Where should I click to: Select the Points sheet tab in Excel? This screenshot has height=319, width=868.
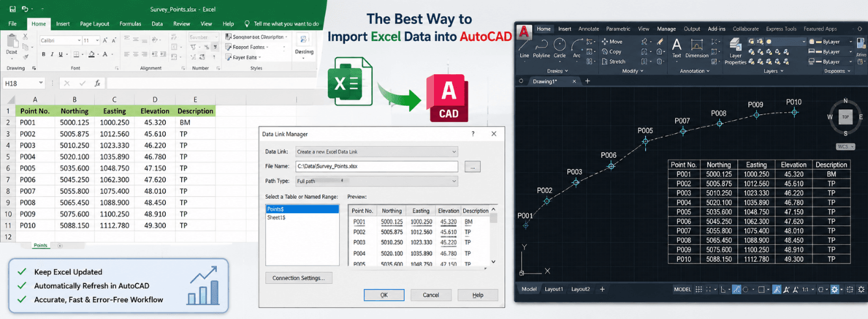pyautogui.click(x=40, y=246)
